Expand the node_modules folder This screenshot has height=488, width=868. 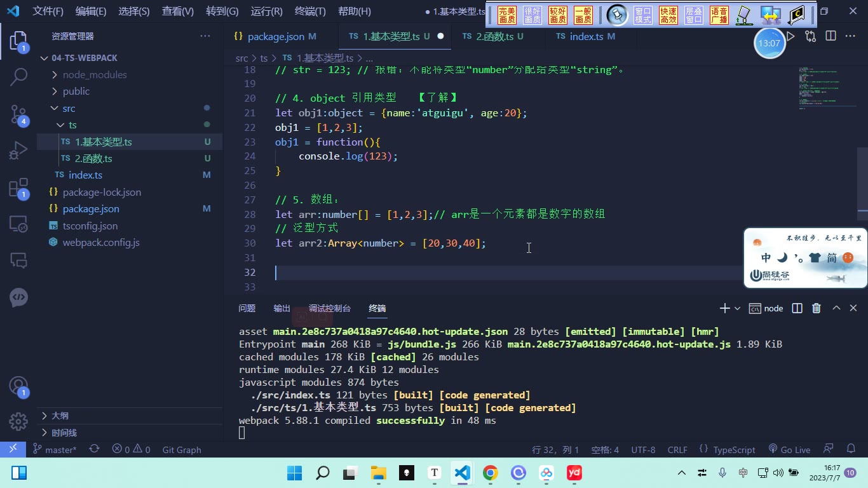[95, 74]
